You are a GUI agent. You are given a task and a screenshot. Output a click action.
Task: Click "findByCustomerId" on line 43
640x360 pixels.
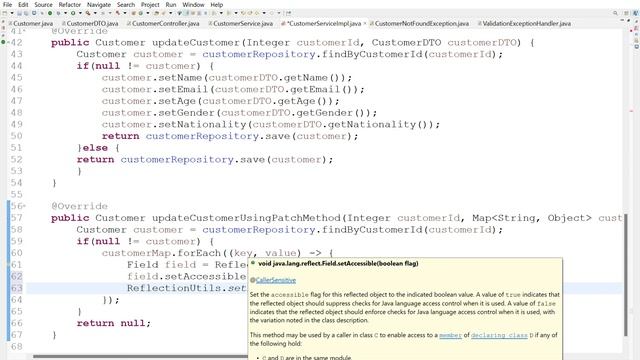[372, 54]
